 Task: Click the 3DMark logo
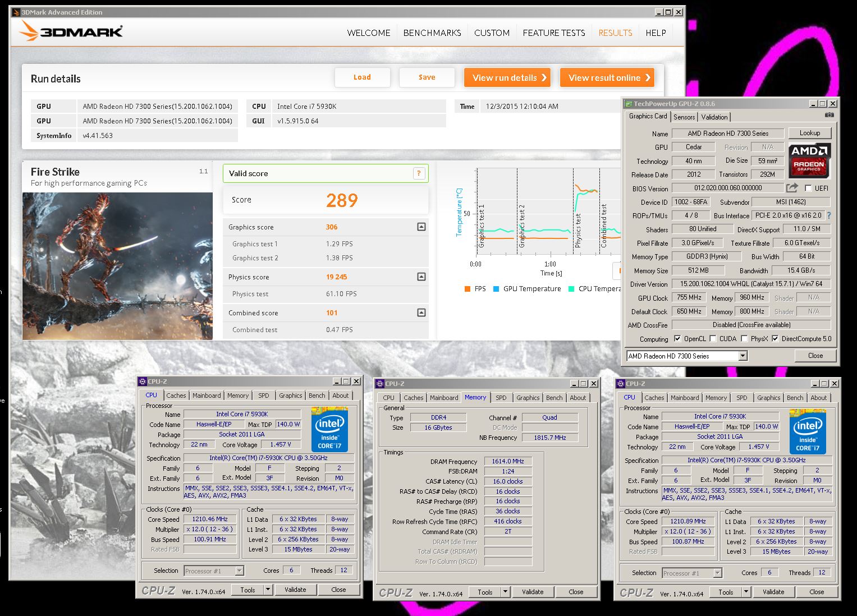71,31
